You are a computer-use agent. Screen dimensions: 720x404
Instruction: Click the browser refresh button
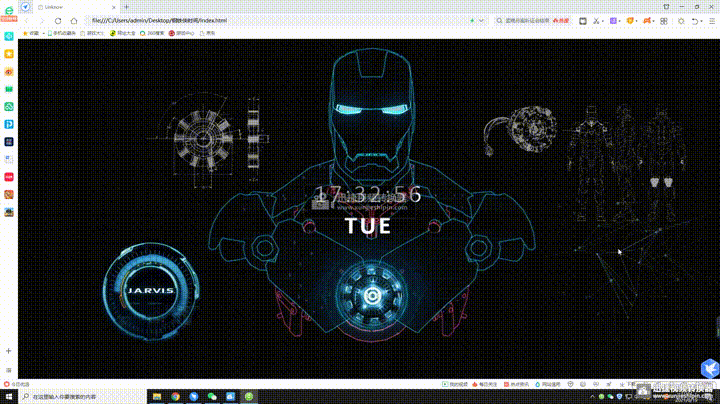coord(58,20)
